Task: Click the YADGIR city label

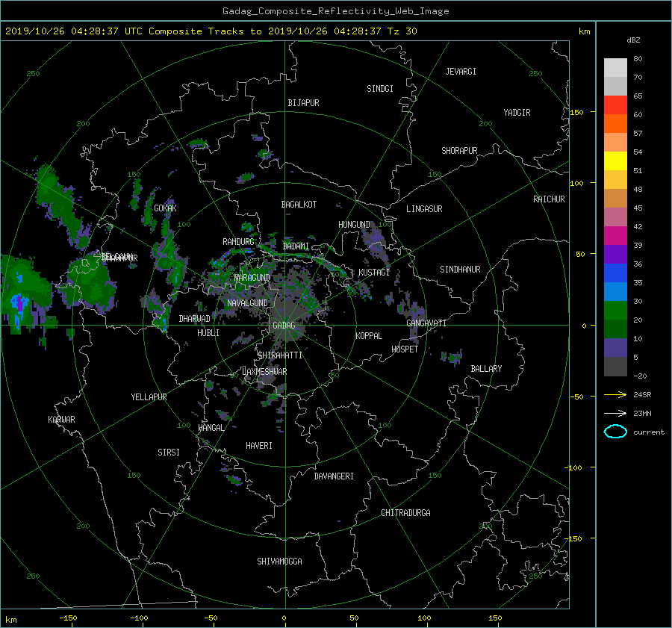Action: click(517, 113)
